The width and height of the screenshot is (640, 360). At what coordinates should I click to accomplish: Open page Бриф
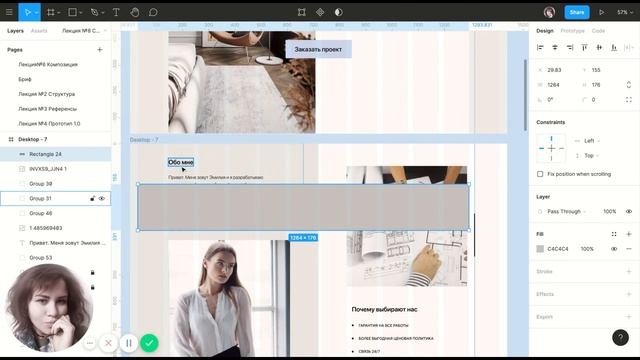pyautogui.click(x=25, y=79)
